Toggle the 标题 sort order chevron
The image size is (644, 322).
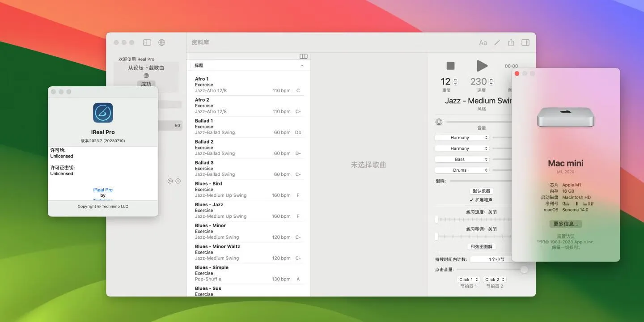302,65
